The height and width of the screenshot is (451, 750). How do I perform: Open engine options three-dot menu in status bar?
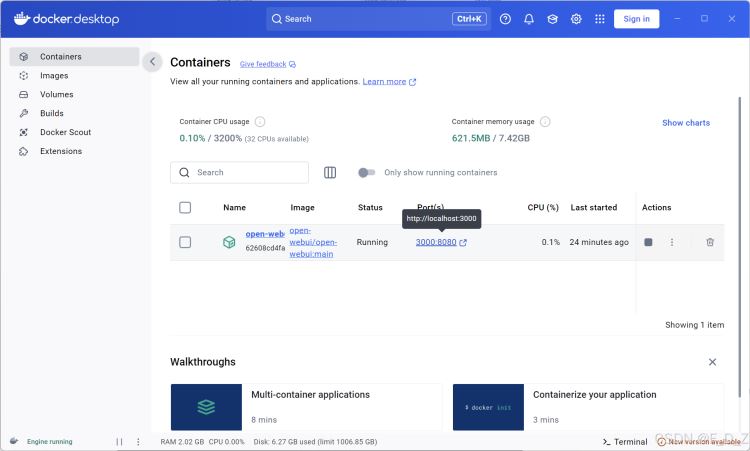pyautogui.click(x=138, y=441)
